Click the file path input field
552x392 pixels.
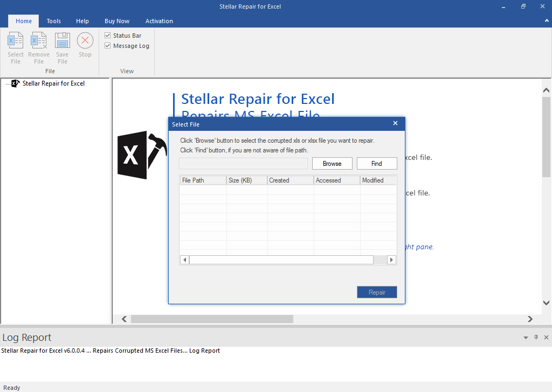243,164
